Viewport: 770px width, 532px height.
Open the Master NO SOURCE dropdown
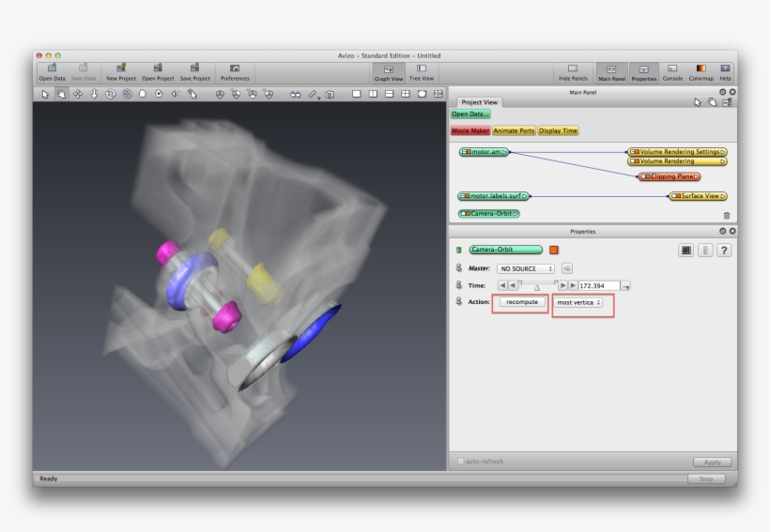[526, 268]
